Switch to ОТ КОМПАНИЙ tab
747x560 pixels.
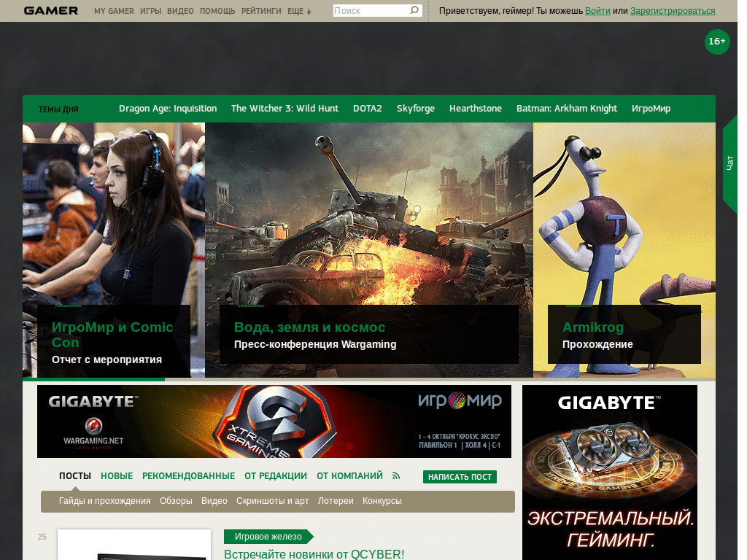[x=349, y=475]
